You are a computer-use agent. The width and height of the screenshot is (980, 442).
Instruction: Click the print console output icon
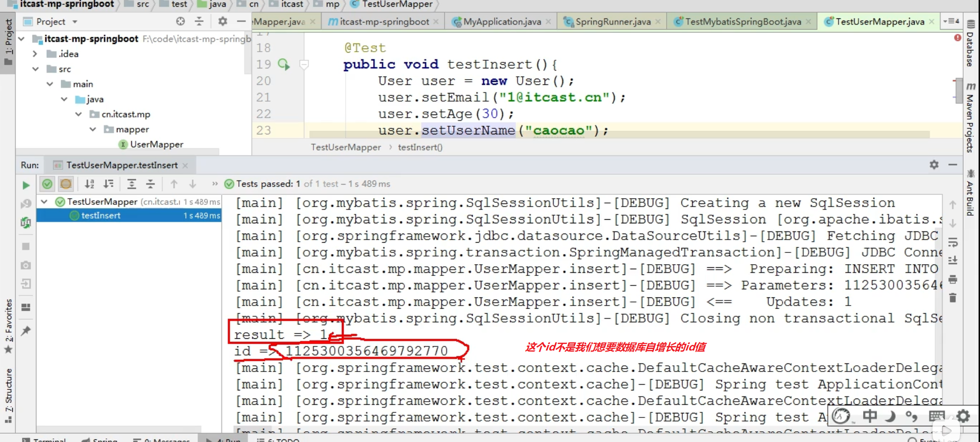[x=952, y=279]
